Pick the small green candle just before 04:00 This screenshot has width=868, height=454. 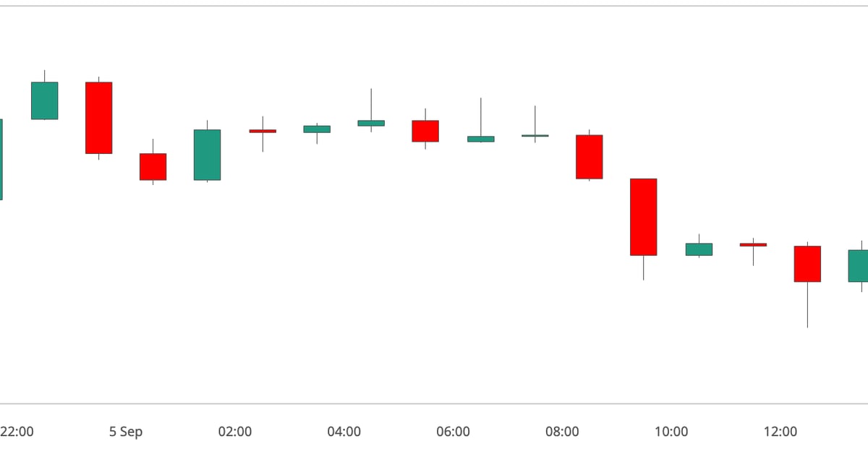coord(317,129)
